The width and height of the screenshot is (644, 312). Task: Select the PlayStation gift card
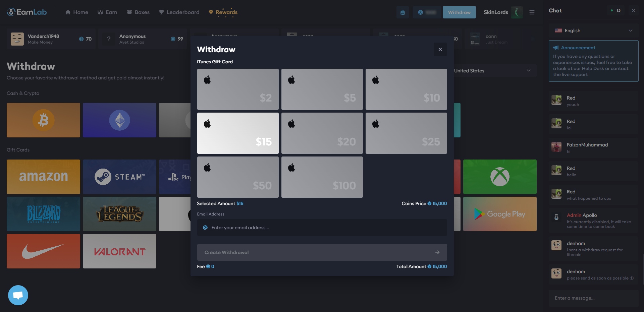click(x=175, y=177)
